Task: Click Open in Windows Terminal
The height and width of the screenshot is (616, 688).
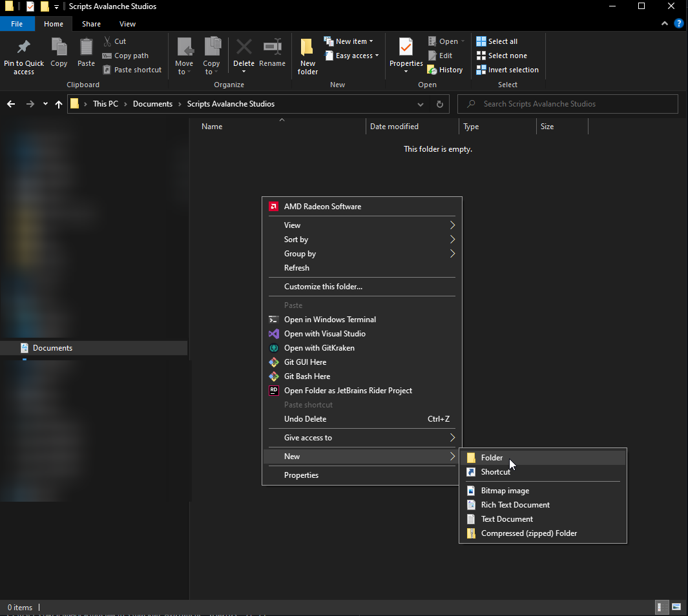Action: (329, 320)
